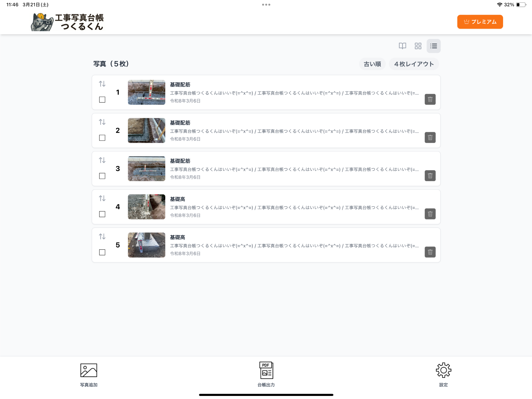The height and width of the screenshot is (399, 532).
Task: Delete photo 1 with its trash icon
Action: point(430,99)
